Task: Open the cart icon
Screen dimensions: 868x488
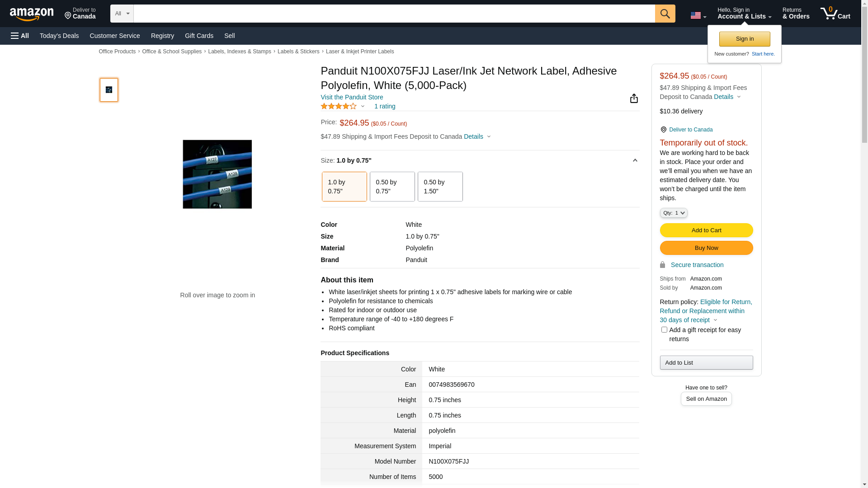Action: [x=835, y=14]
